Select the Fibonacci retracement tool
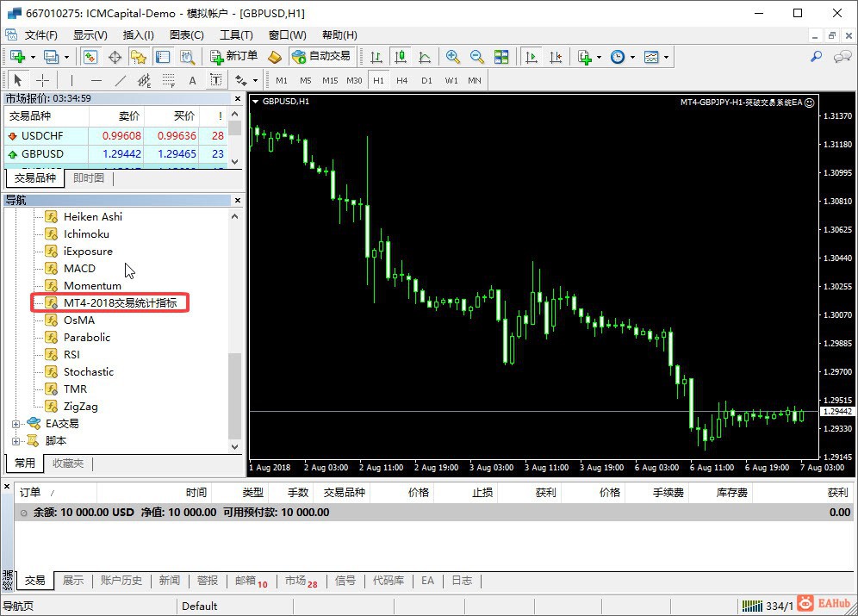 click(x=169, y=80)
